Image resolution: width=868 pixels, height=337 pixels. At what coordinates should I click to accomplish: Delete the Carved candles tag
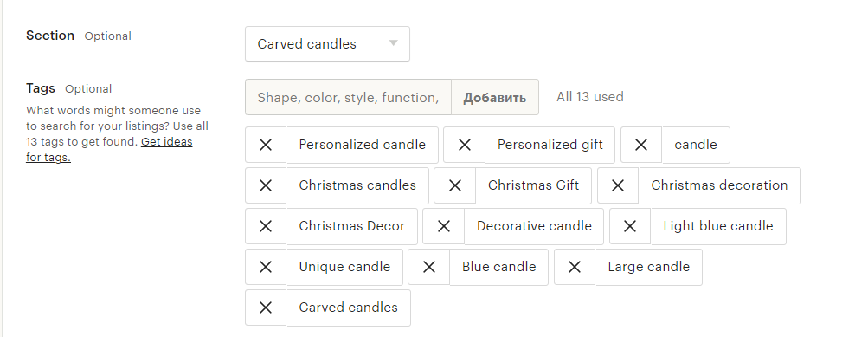[x=266, y=308]
